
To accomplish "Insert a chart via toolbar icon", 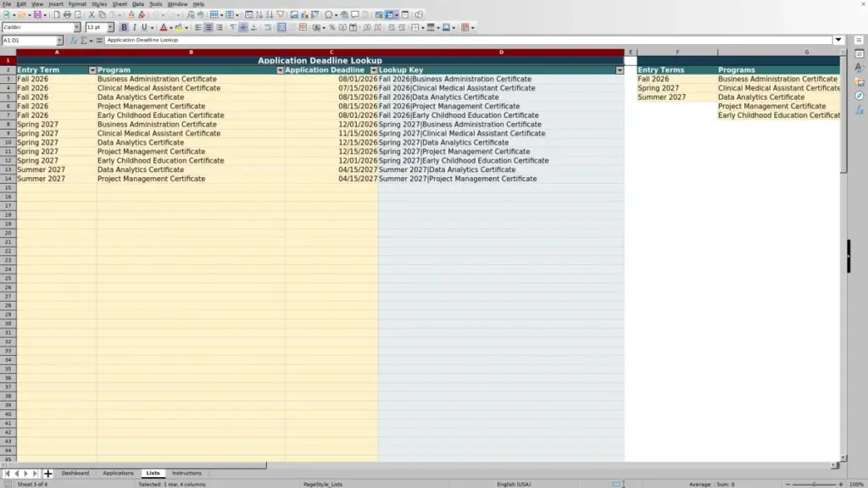I will click(x=304, y=14).
